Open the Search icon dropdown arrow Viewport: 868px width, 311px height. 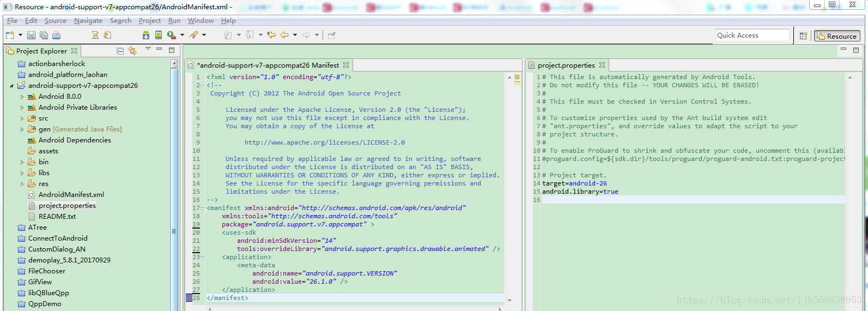[204, 35]
